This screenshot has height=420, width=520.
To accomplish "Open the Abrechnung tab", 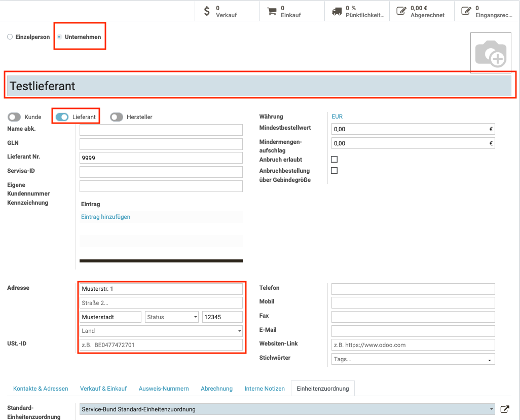I will [x=216, y=389].
